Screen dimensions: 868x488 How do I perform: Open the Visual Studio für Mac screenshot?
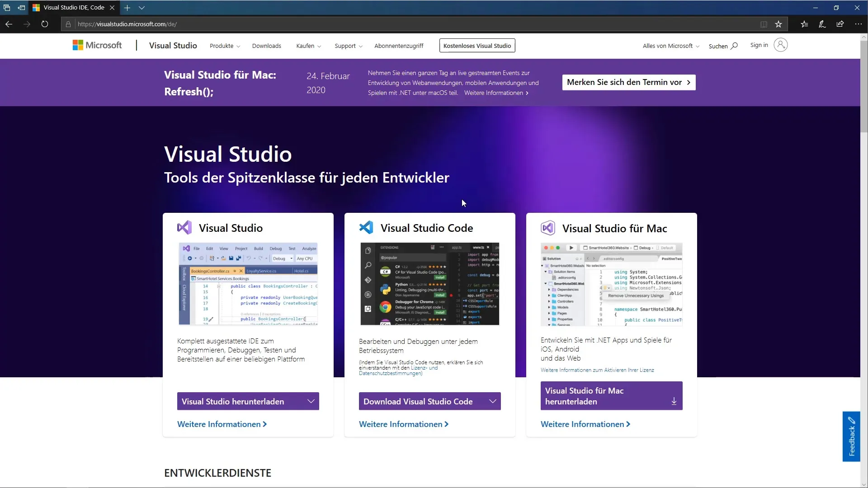click(611, 284)
